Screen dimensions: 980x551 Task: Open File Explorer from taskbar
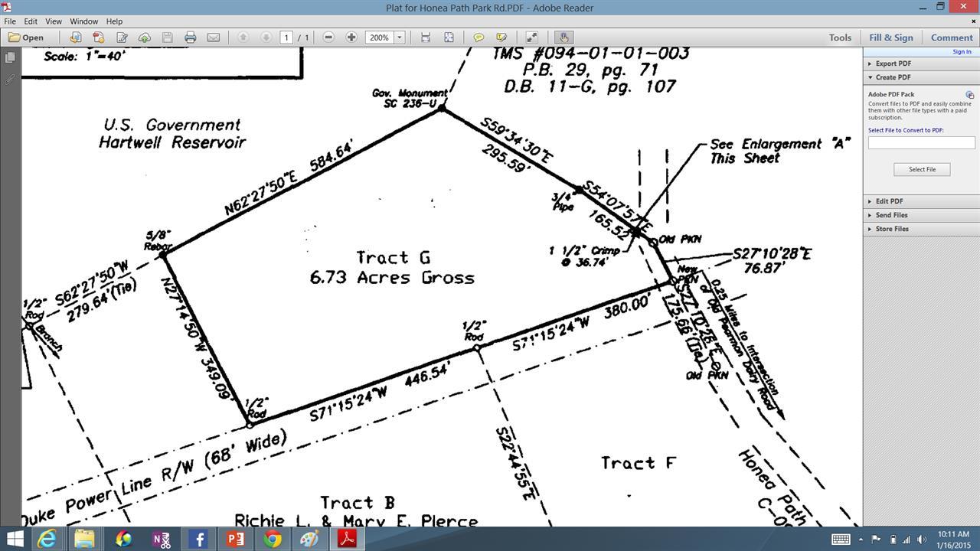click(84, 539)
